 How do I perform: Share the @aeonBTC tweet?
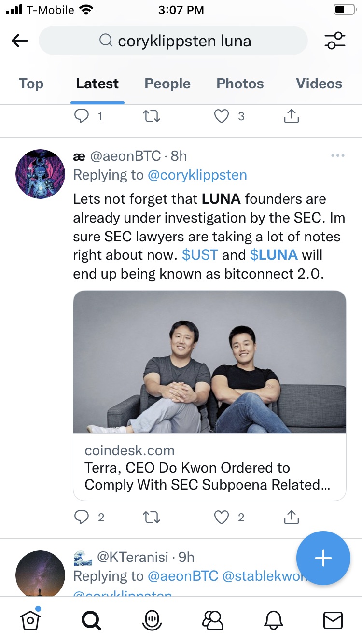[x=291, y=518]
